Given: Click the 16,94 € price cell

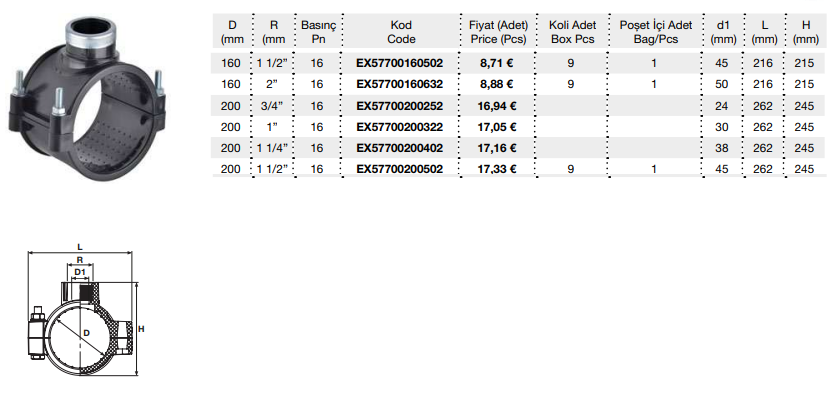Looking at the screenshot, I should coord(498,106).
